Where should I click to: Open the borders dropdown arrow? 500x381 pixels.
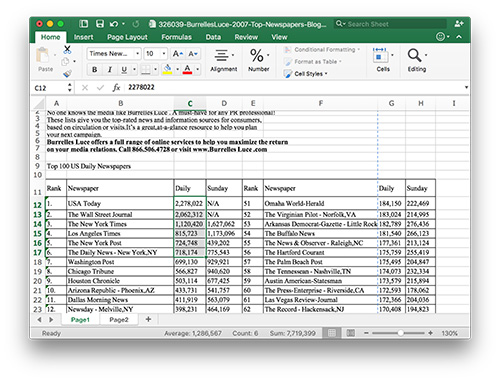(155, 69)
